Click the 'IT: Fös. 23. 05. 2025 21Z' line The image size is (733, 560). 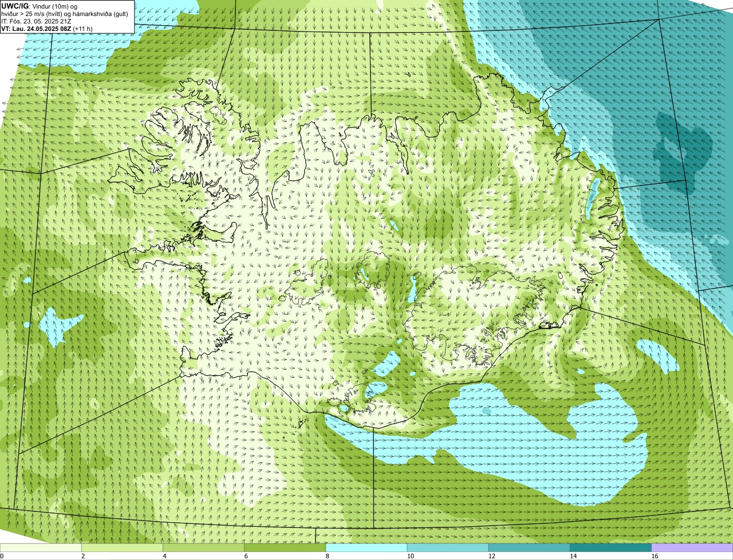pos(36,21)
